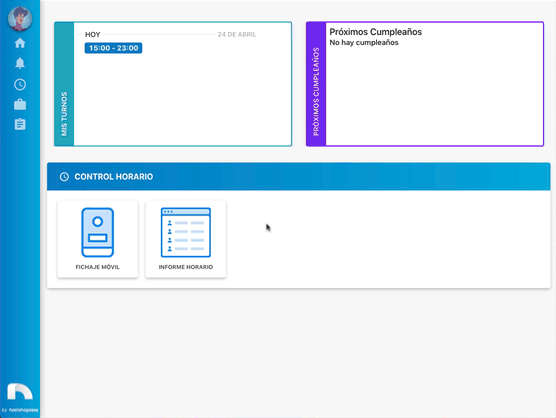Click the Próximos Cumpleaños heading
Viewport: 556px width, 418px height.
click(376, 32)
